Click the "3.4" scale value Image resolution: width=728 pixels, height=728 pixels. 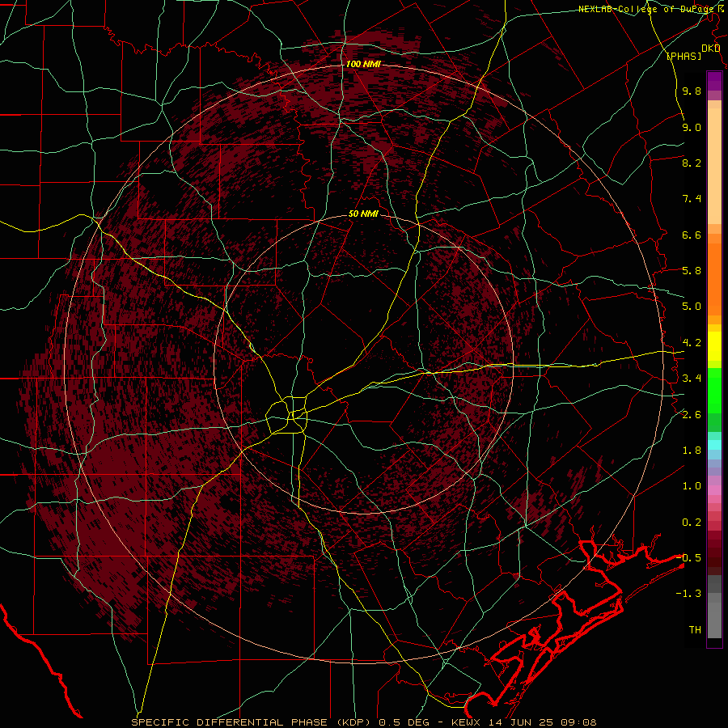(x=692, y=379)
